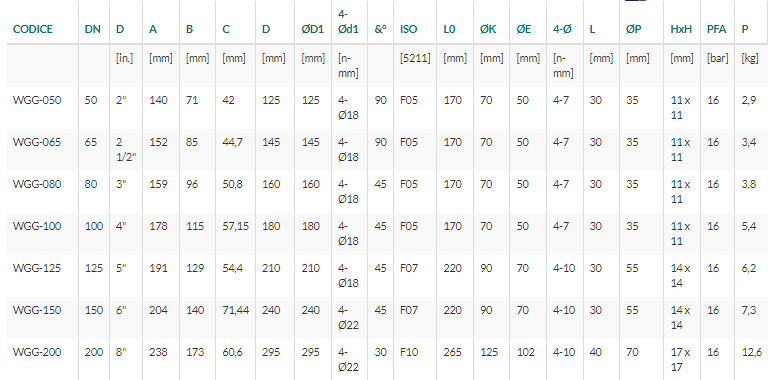Viewport: 773px width, 380px height.
Task: Click the HxH column header
Action: [681, 29]
